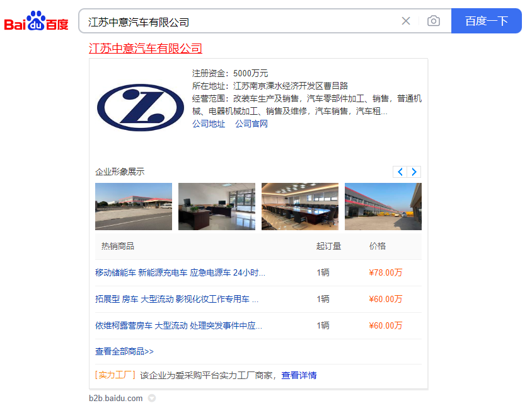Click the 所在地址 address line
This screenshot has width=532, height=403.
pos(270,86)
